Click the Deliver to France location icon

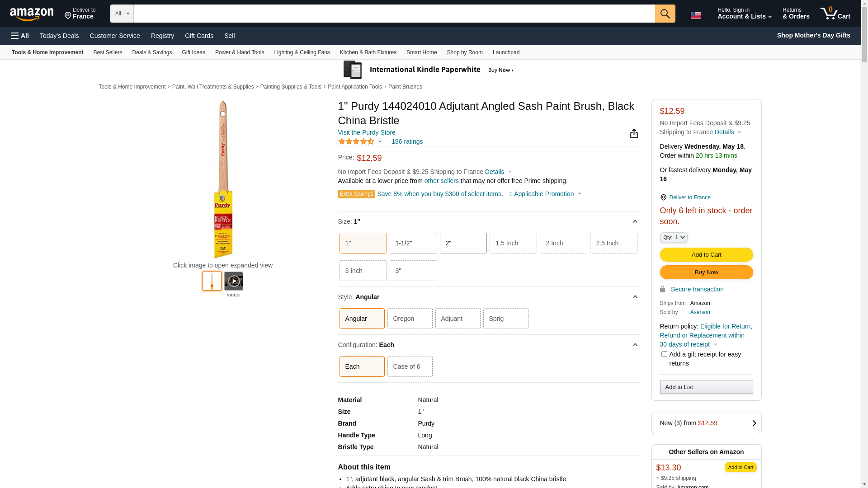[x=68, y=16]
